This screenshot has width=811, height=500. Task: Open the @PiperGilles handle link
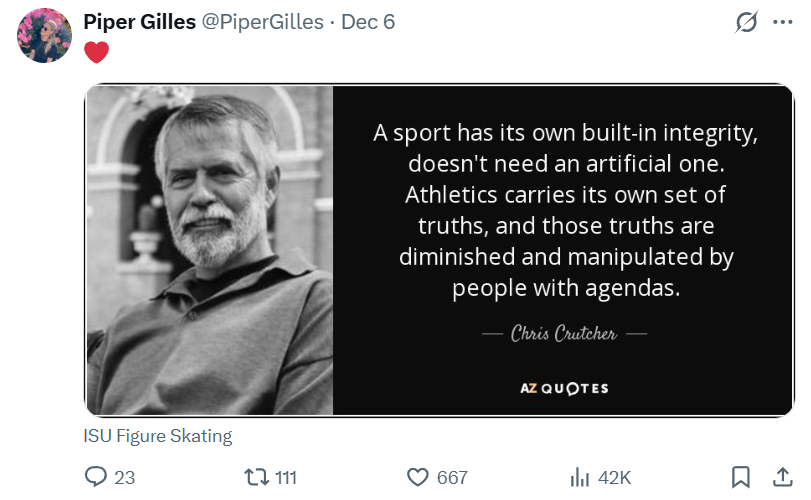263,22
